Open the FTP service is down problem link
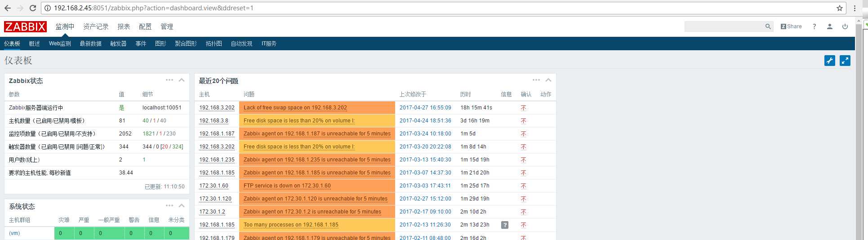This screenshot has width=868, height=240. pos(287,186)
